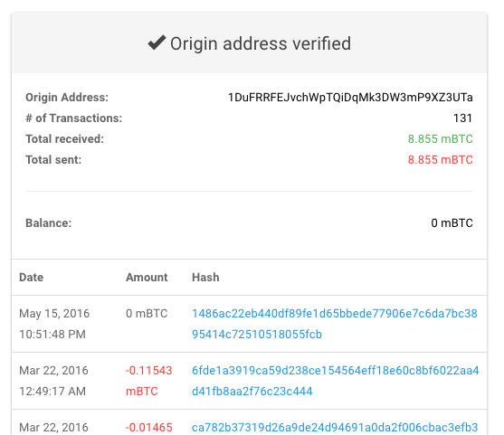Open transaction hash starting with 1486ac22eb
This screenshot has width=504, height=435.
point(335,324)
